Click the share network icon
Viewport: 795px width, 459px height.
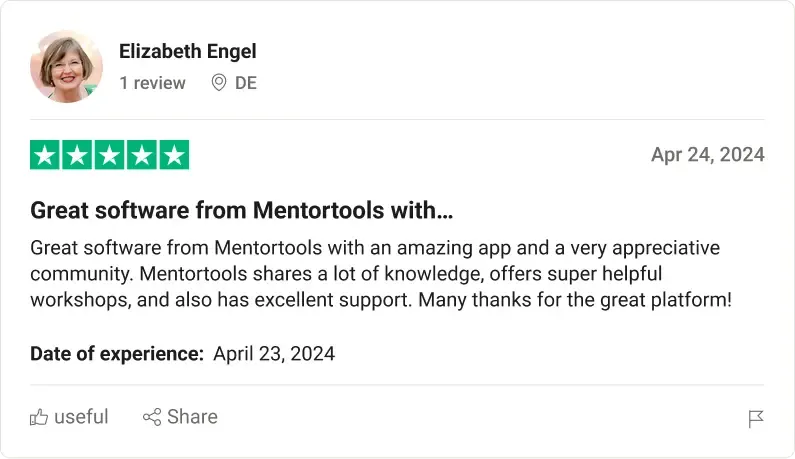click(x=152, y=417)
